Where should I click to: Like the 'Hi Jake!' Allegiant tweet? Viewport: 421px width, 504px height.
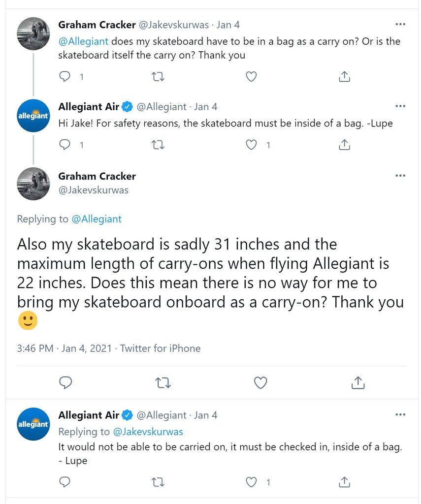tap(251, 145)
